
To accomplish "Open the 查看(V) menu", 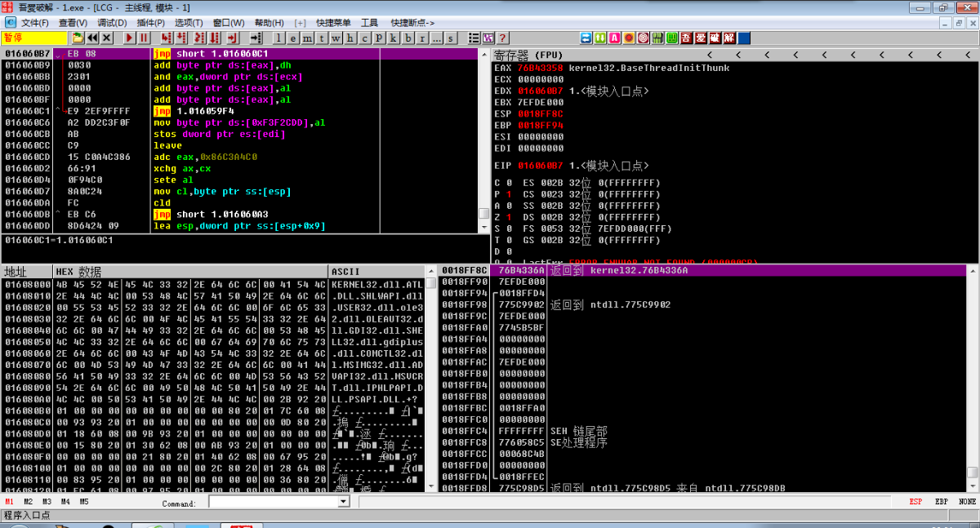I will (x=73, y=22).
